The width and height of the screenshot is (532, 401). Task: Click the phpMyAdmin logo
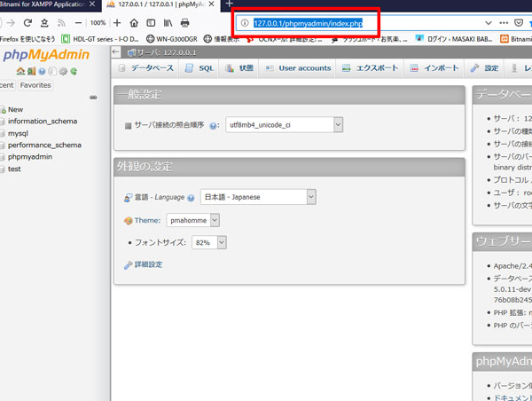click(46, 55)
